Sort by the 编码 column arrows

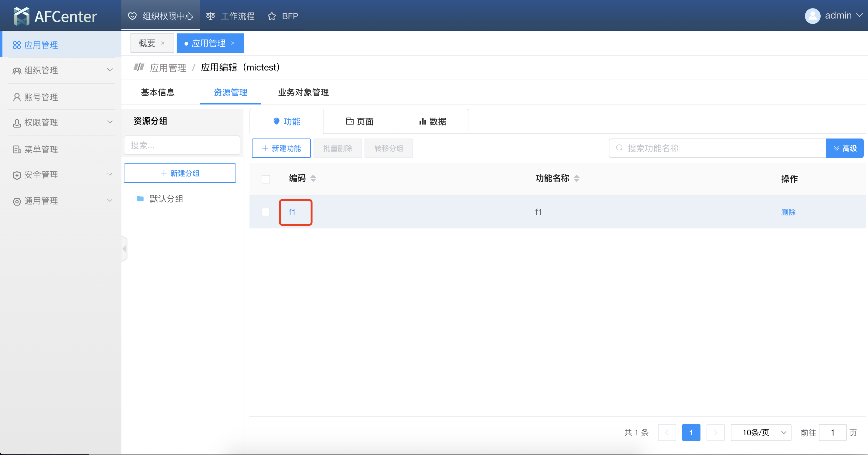coord(314,178)
